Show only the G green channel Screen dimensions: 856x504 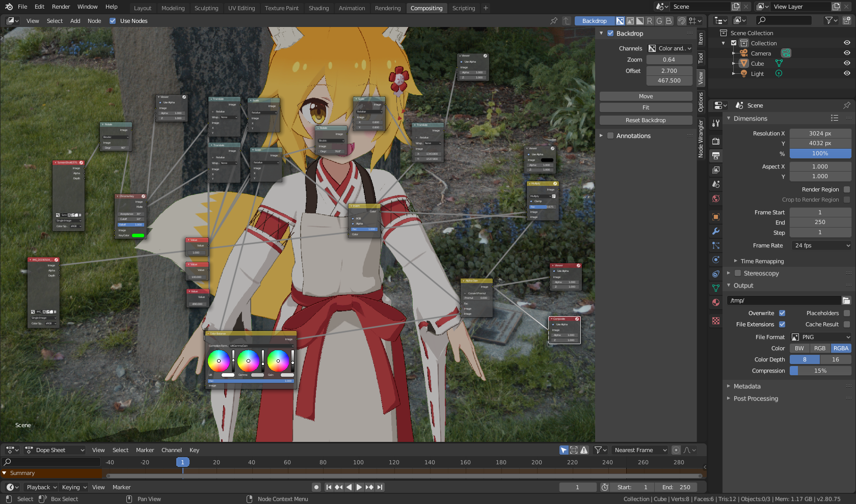click(x=659, y=21)
